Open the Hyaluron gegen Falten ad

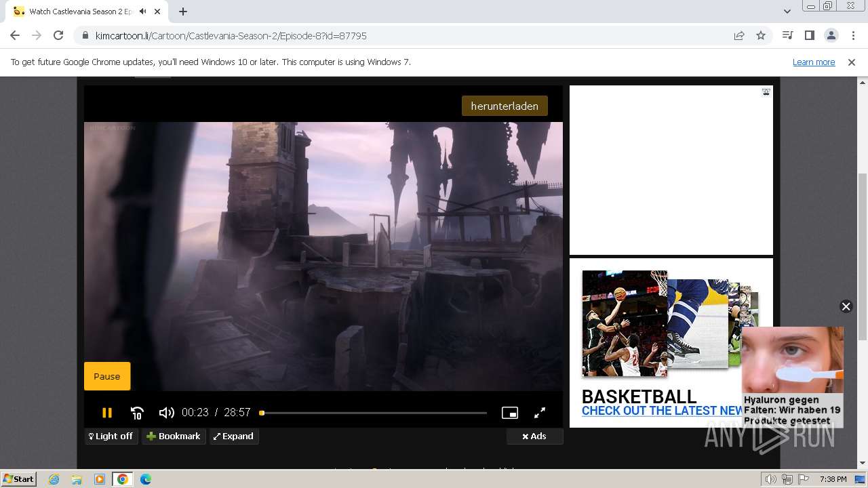792,378
